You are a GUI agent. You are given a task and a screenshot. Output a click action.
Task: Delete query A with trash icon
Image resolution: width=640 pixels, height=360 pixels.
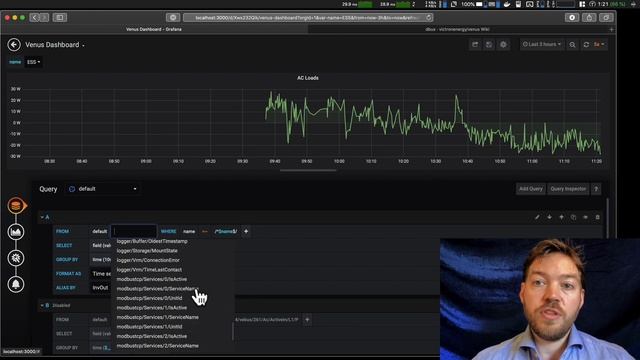click(x=598, y=217)
